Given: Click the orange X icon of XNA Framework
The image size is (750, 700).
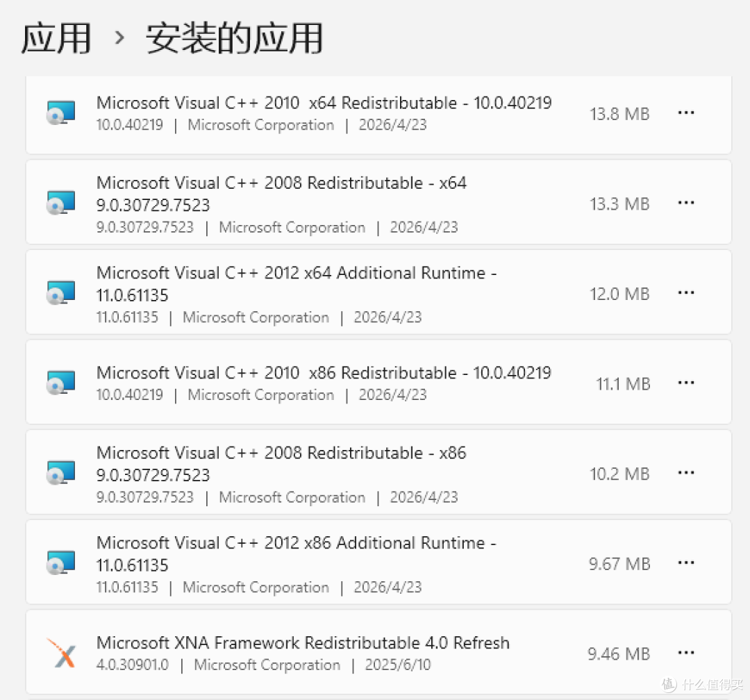Looking at the screenshot, I should click(x=61, y=653).
